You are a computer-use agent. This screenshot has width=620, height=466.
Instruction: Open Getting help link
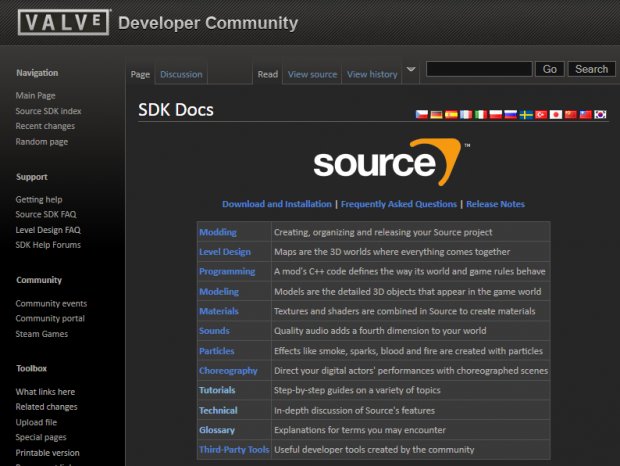39,200
